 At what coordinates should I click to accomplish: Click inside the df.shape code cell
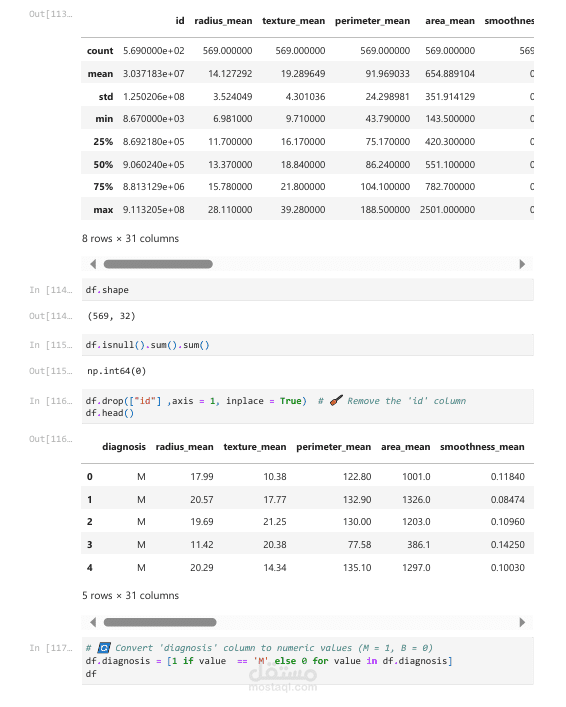coord(308,290)
